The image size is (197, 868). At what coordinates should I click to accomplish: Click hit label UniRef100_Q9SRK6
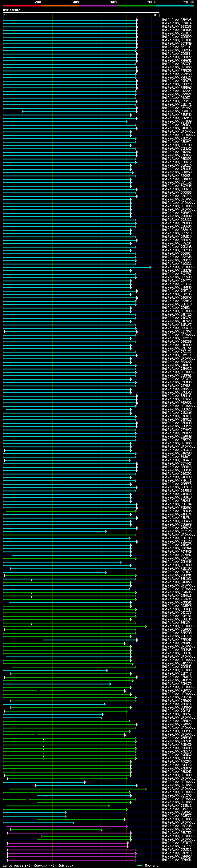[x=177, y=101]
